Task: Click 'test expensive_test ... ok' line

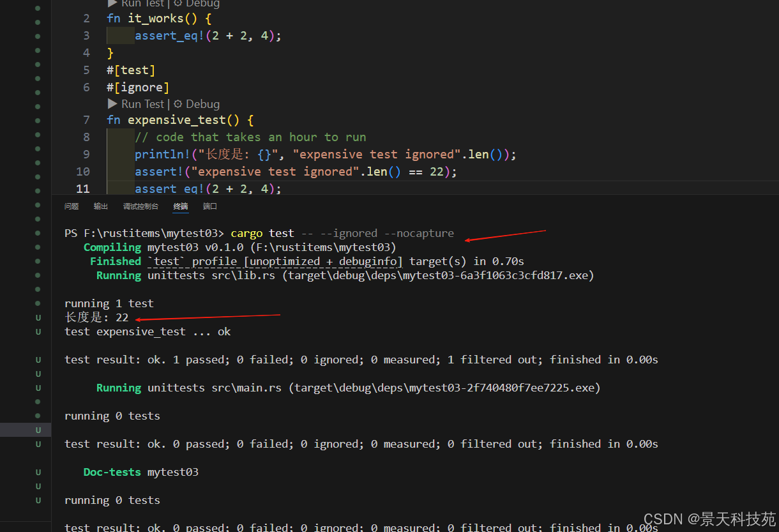Action: [x=147, y=331]
